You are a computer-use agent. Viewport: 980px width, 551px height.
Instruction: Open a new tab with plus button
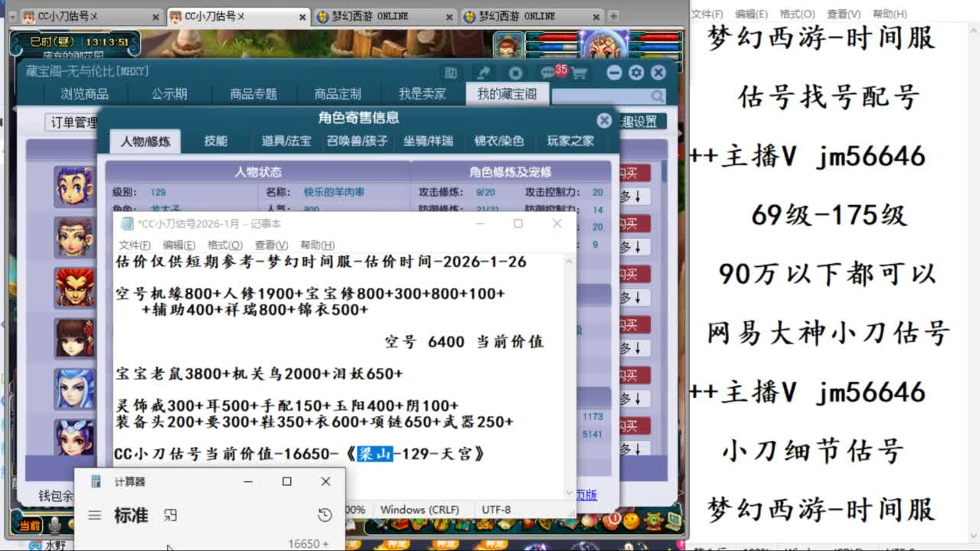[613, 16]
